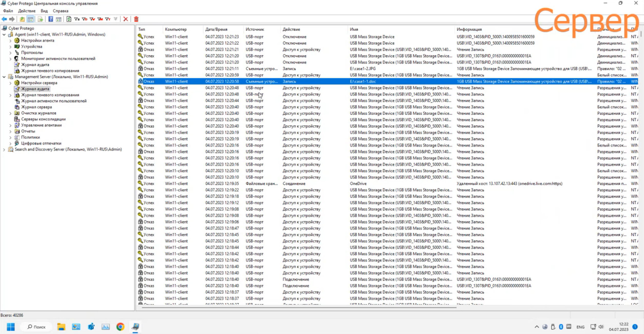Expand the Настройки сервера node
644x334 pixels.
coord(10,83)
